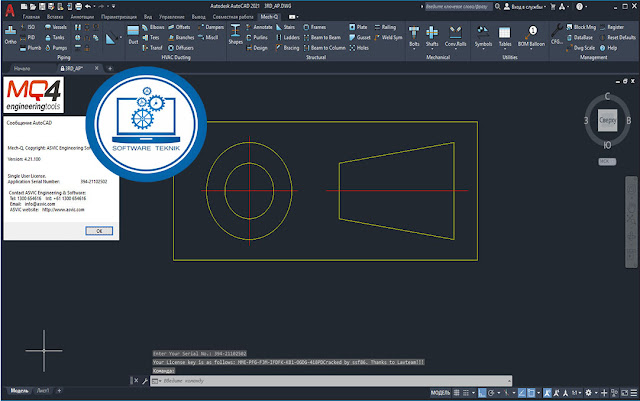The width and height of the screenshot is (640, 401).
Task: Open quick access toolbar customize dropdown
Action: (113, 6)
